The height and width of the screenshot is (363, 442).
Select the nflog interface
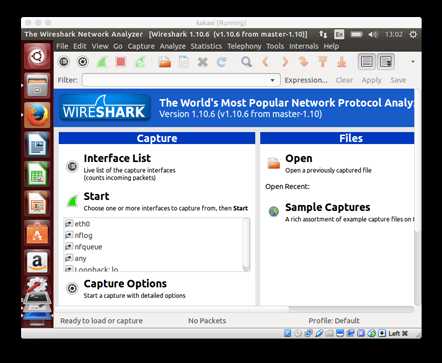(83, 235)
